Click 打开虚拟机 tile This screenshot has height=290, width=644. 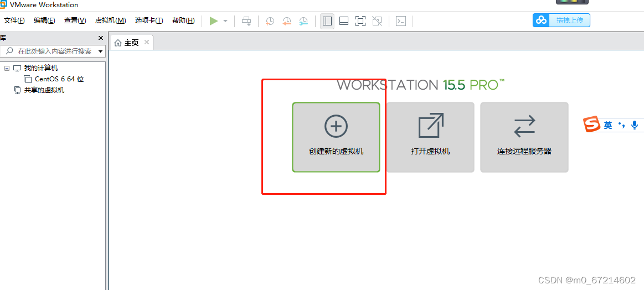coord(430,137)
